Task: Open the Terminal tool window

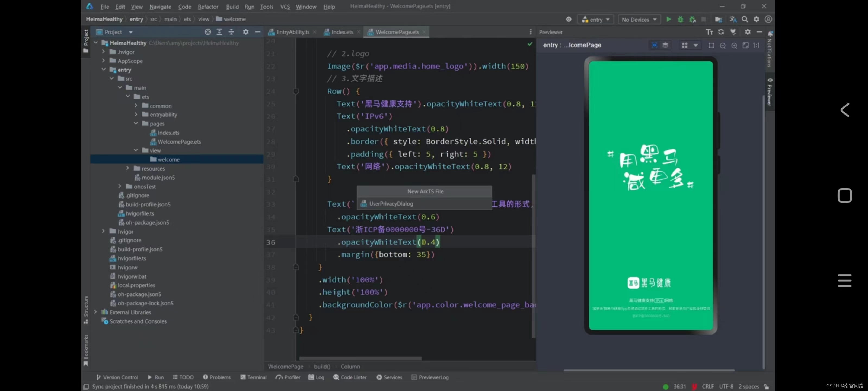Action: [253, 377]
